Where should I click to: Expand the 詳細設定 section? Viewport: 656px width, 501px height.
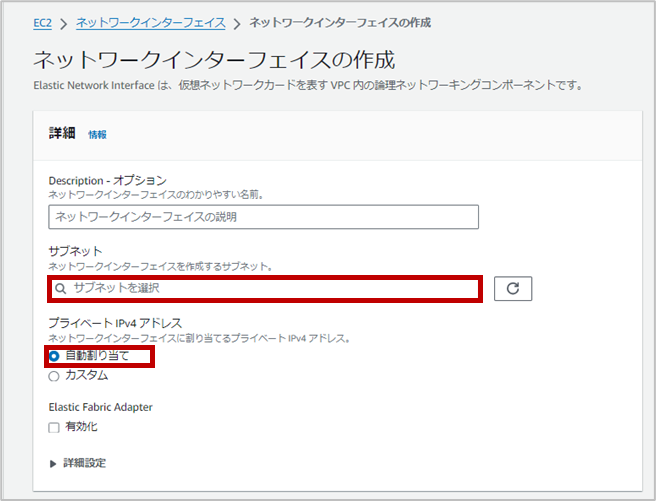[78, 463]
